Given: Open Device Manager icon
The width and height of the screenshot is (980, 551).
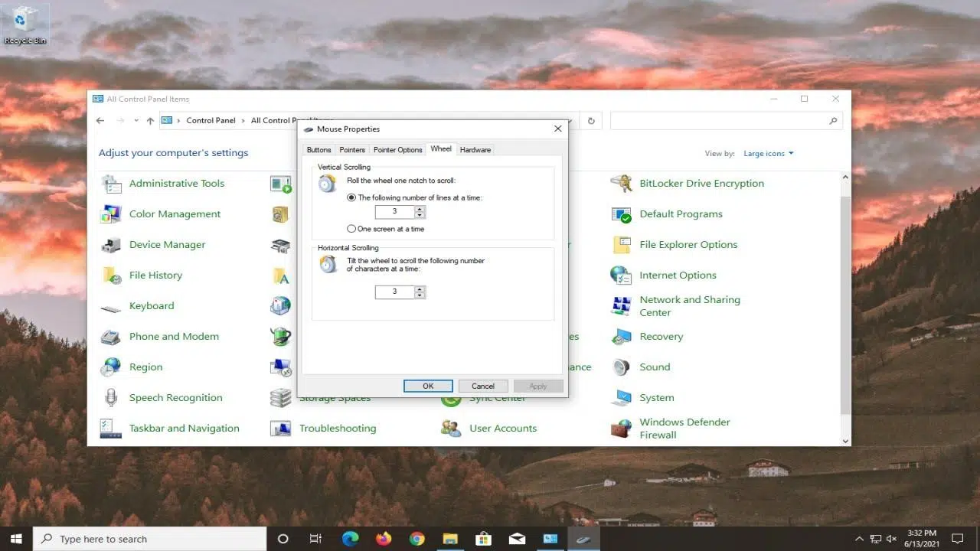Looking at the screenshot, I should point(112,245).
